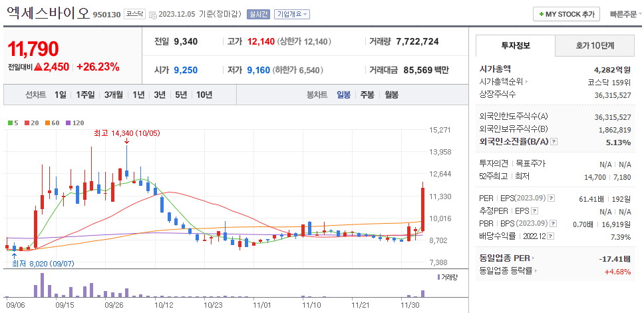Click the red up-triangle beside 2,450
644x313 pixels.
click(x=38, y=67)
